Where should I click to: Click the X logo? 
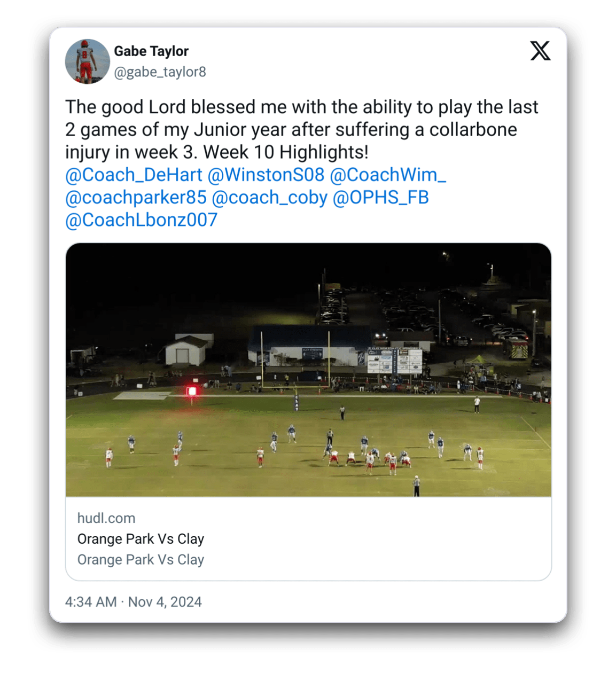coord(540,51)
